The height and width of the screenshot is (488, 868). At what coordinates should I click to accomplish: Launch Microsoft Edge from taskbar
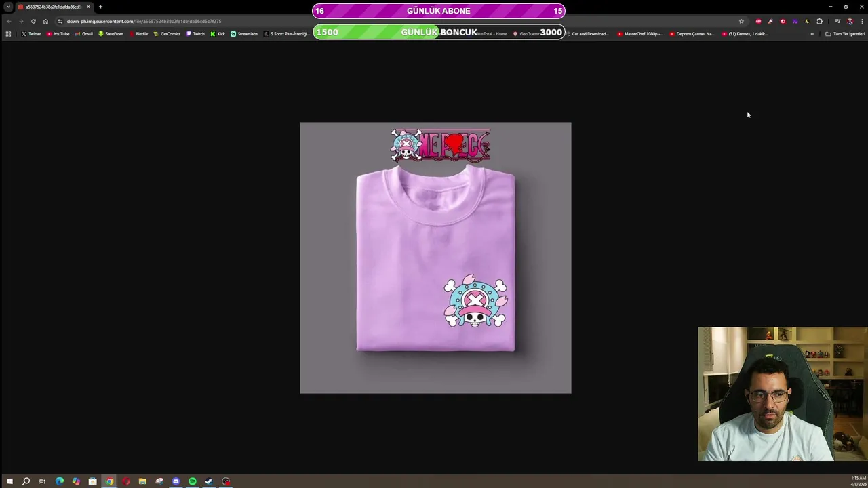60,481
